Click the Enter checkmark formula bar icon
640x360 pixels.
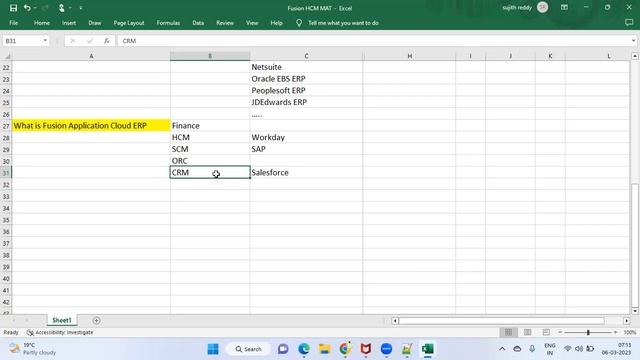coord(90,41)
